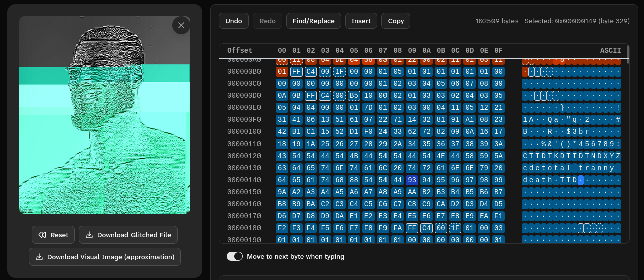Click the glitched portrait image preview
This screenshot has width=644, height=280.
point(104,114)
